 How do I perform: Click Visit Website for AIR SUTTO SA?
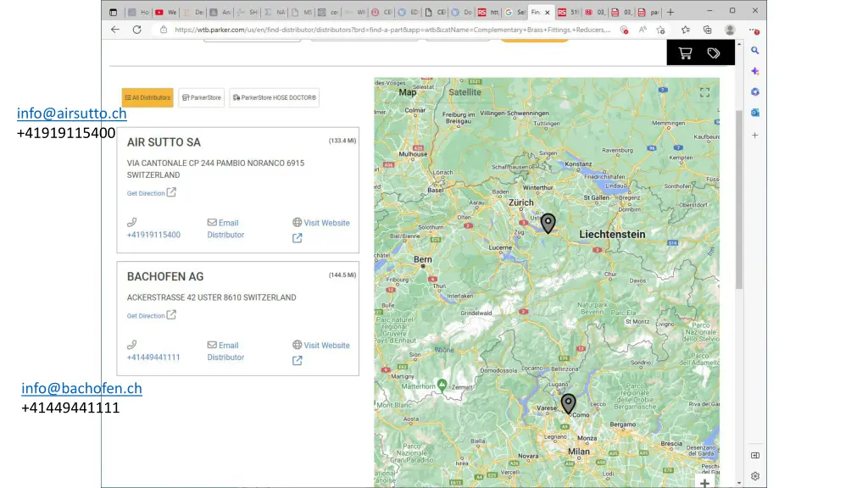tap(326, 223)
